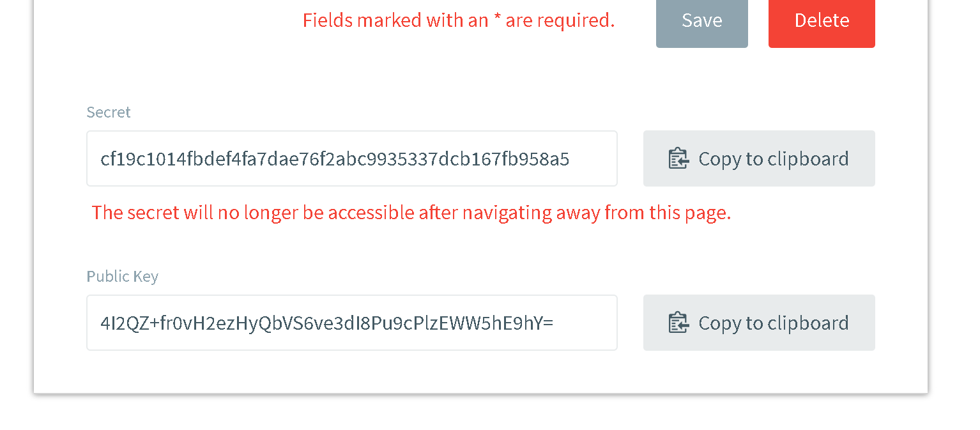
Task: Click the 'Copy to clipboard' text next to Public Key
Action: coord(773,323)
